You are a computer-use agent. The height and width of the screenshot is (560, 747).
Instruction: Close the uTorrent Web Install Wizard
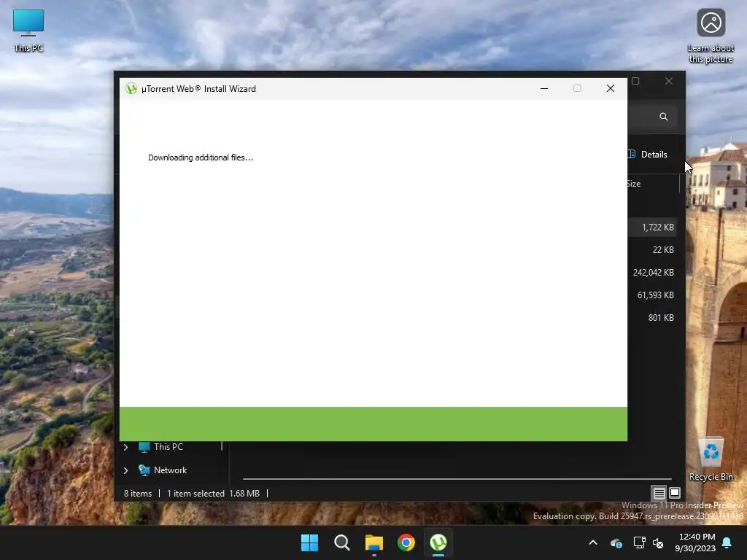coord(611,88)
